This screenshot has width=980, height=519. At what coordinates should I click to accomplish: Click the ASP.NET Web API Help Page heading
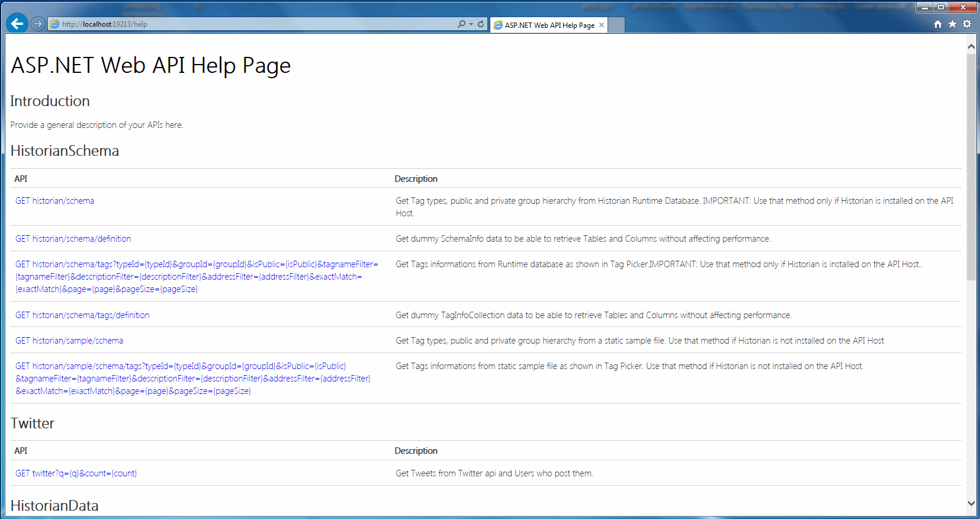click(150, 65)
